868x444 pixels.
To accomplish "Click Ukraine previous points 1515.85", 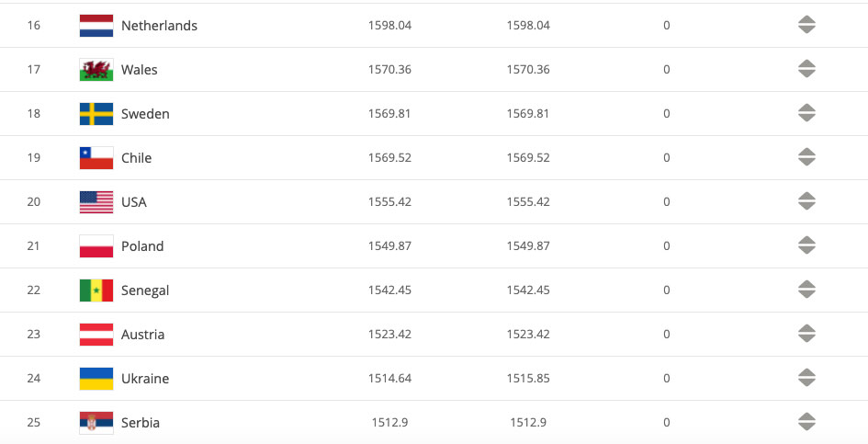I will (528, 378).
